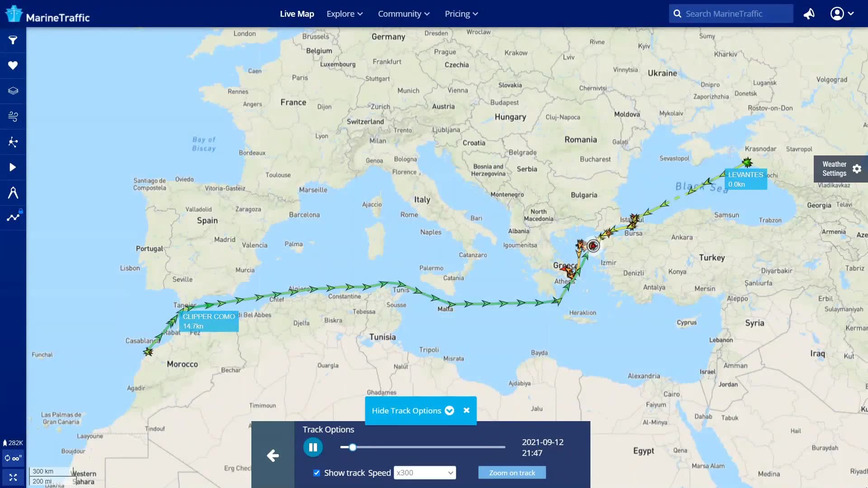The image size is (868, 488).
Task: Click the Germany country label
Action: (x=388, y=37)
